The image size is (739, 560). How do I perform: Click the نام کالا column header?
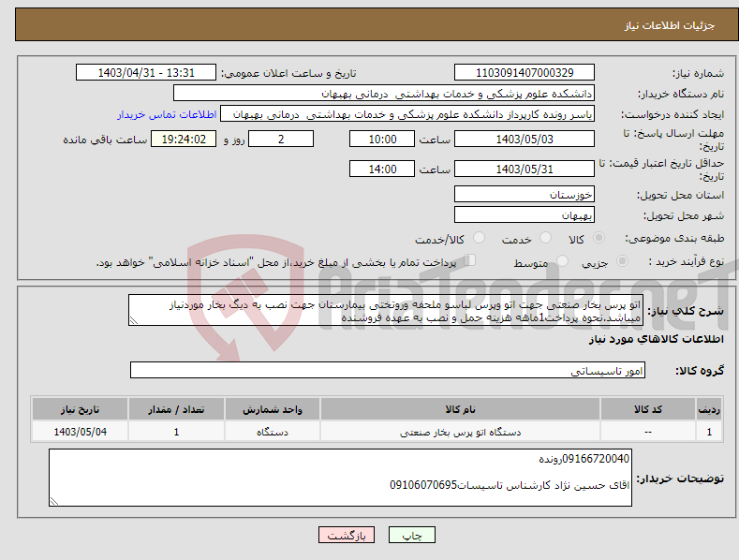(x=460, y=409)
